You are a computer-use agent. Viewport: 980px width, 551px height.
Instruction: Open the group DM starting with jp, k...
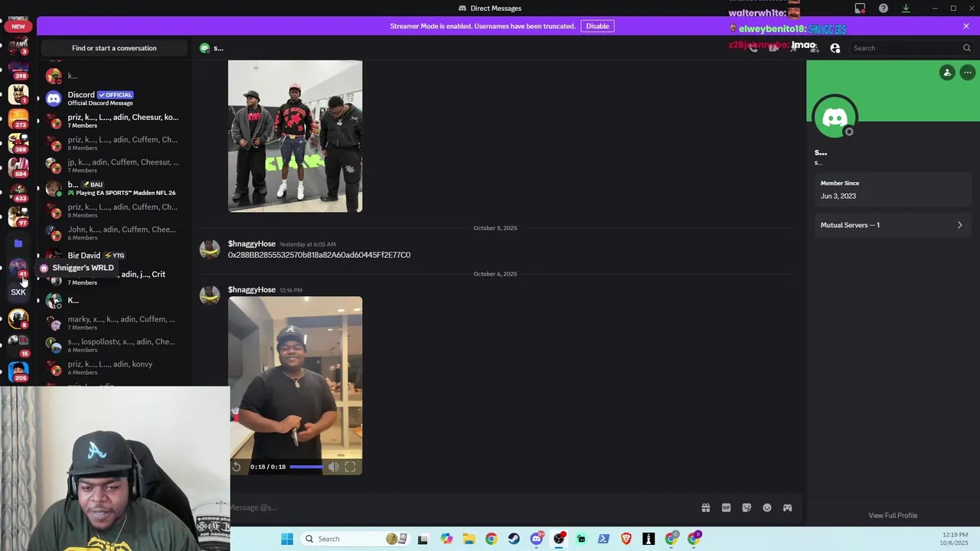(x=114, y=165)
